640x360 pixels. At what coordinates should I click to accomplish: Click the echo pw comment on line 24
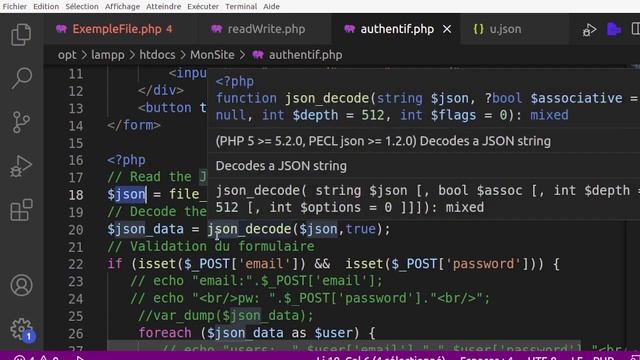[x=310, y=298]
